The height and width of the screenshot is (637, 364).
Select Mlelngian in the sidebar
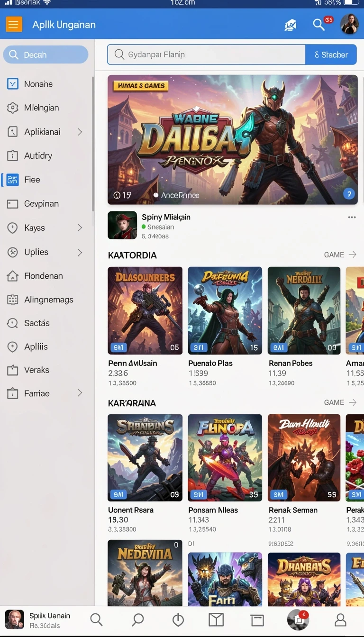pyautogui.click(x=46, y=108)
